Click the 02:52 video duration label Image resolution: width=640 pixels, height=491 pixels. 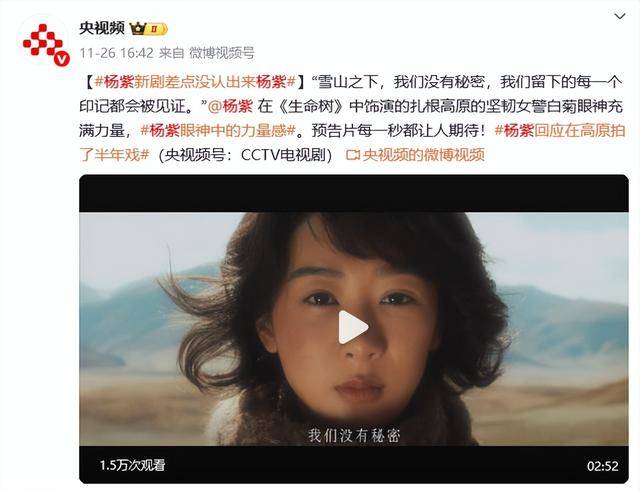pyautogui.click(x=603, y=466)
